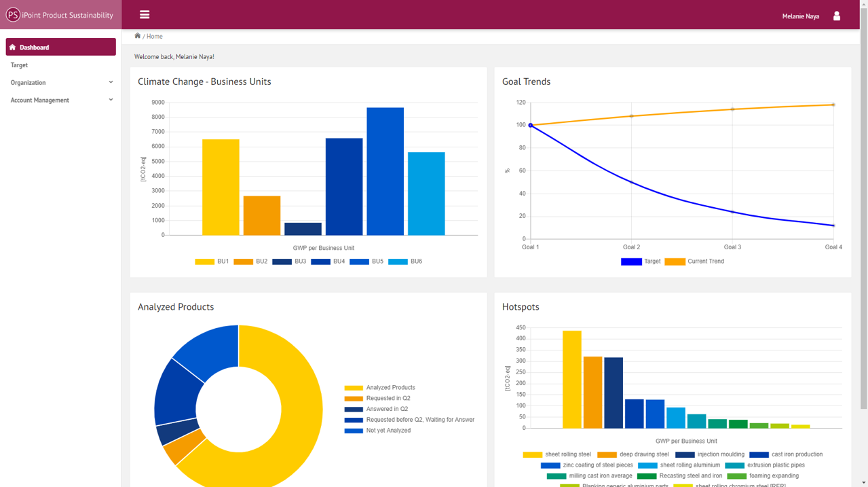Toggle BU3 legend swatch

pyautogui.click(x=282, y=261)
